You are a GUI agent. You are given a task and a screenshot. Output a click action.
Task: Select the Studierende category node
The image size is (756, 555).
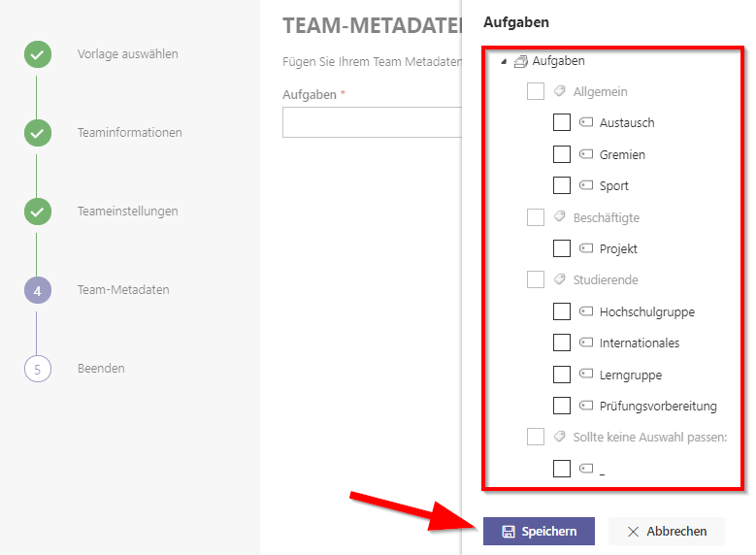pyautogui.click(x=606, y=279)
